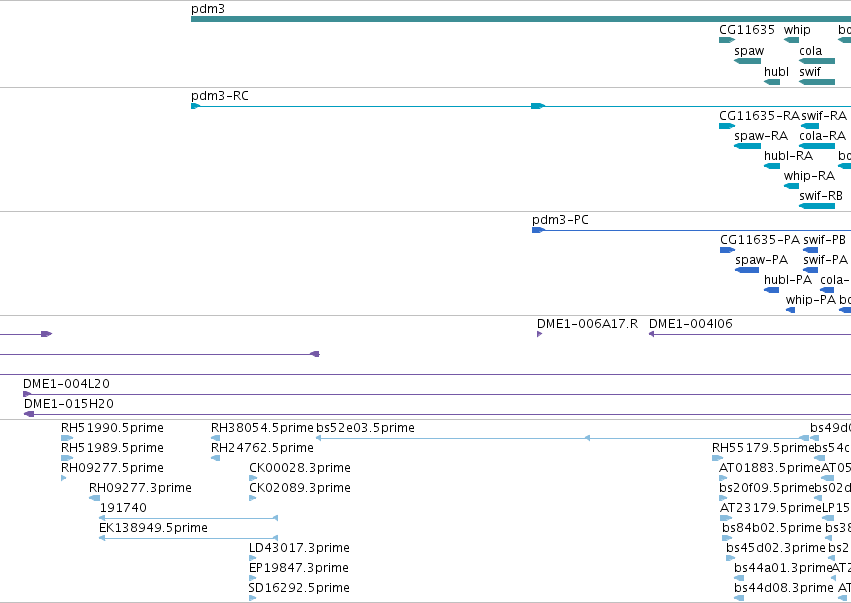Select the swif-RB transcript

tap(817, 206)
